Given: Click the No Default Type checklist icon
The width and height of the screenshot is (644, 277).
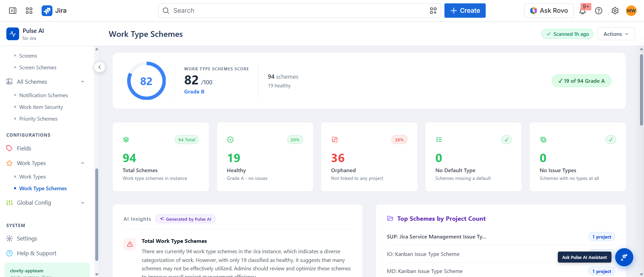Looking at the screenshot, I should pos(439,140).
